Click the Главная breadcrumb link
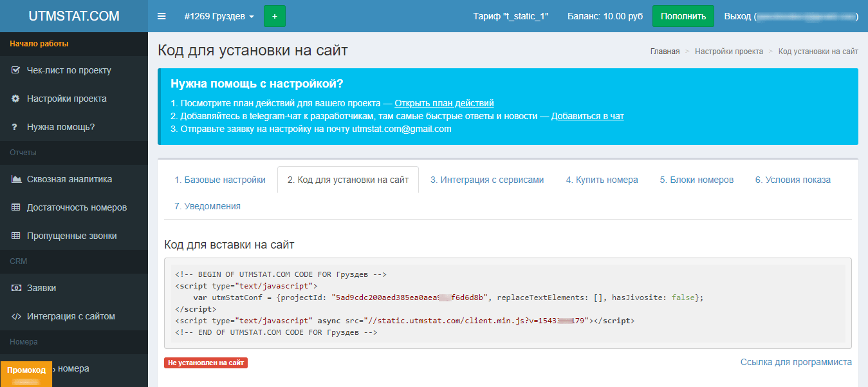The height and width of the screenshot is (387, 868). 665,52
